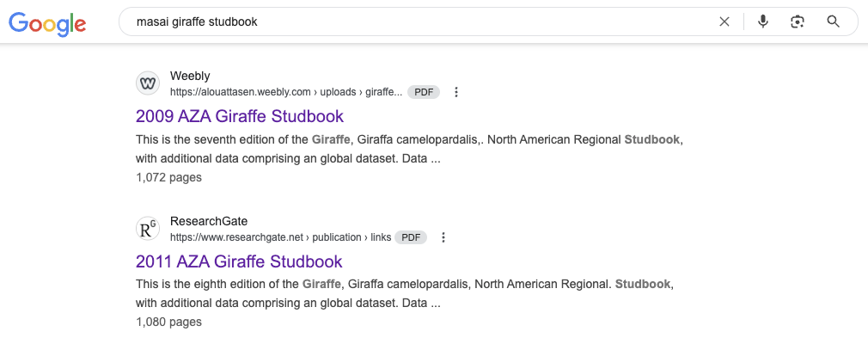Click the PDF badge on Weebly result
The image size is (868, 344).
[x=424, y=92]
